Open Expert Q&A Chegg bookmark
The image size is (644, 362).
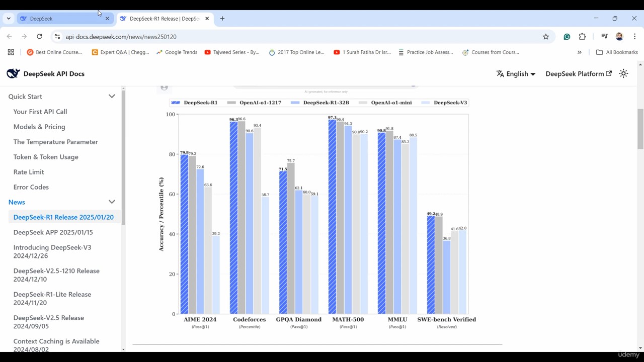coord(120,52)
